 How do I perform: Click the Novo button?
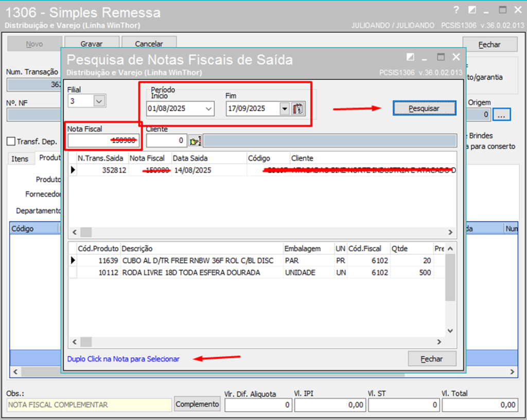coord(34,44)
